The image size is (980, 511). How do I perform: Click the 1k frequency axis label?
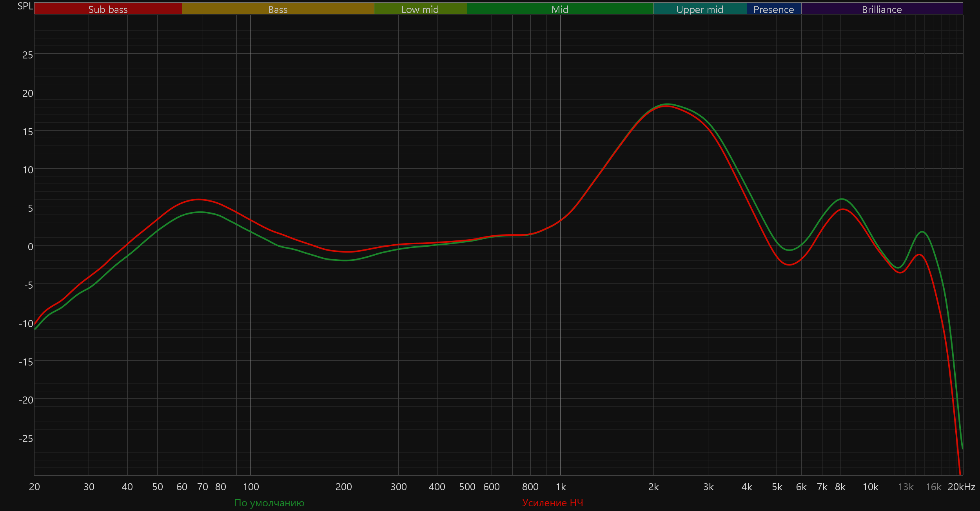[x=561, y=487]
